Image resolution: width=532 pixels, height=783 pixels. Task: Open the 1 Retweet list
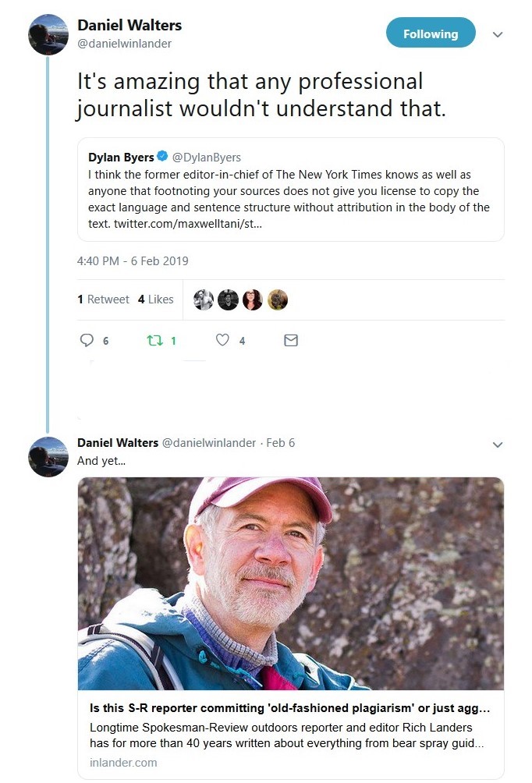click(x=103, y=299)
